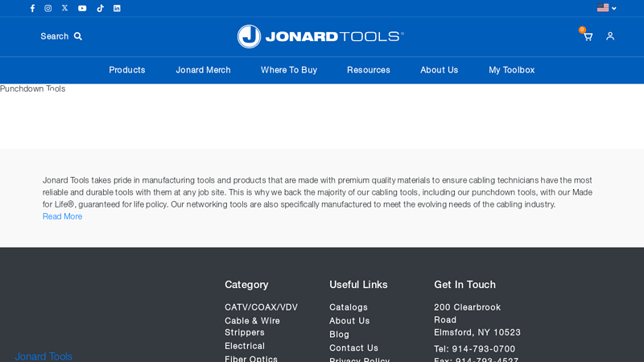
Task: Click the Tel: 914-793-0700 phone number
Action: [474, 349]
